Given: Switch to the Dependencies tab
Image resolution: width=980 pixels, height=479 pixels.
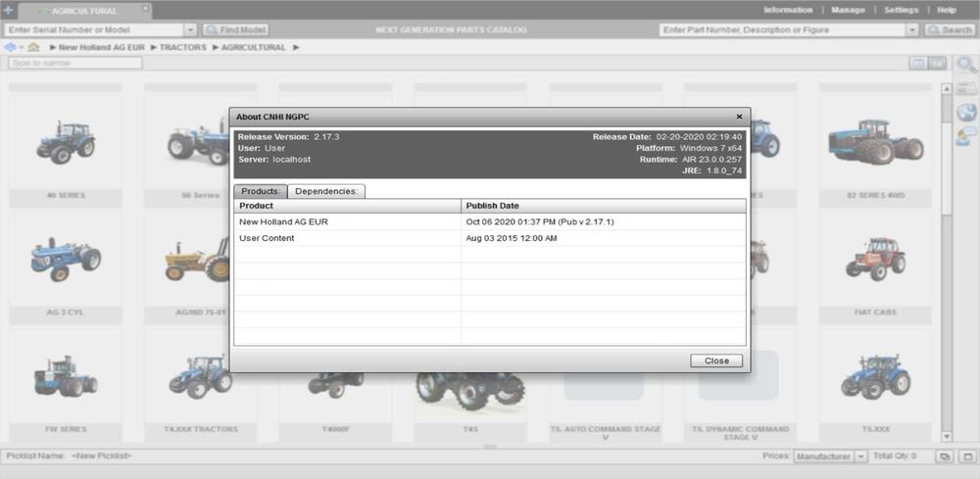Looking at the screenshot, I should pyautogui.click(x=326, y=191).
